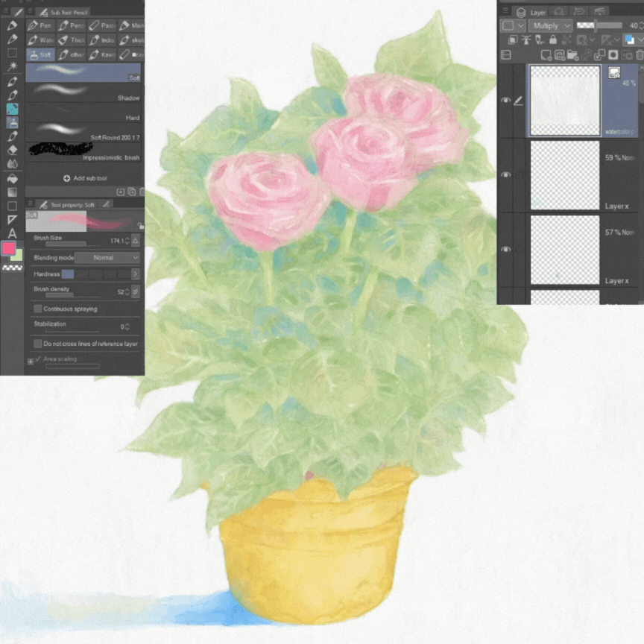Select the Eraser tool
This screenshot has width=644, height=644.
[12, 150]
